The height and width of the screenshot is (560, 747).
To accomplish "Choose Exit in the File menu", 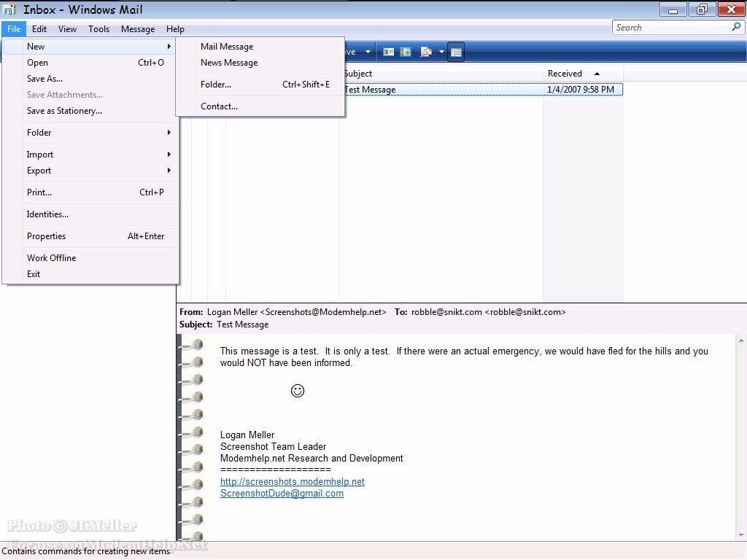I will click(x=90, y=274).
